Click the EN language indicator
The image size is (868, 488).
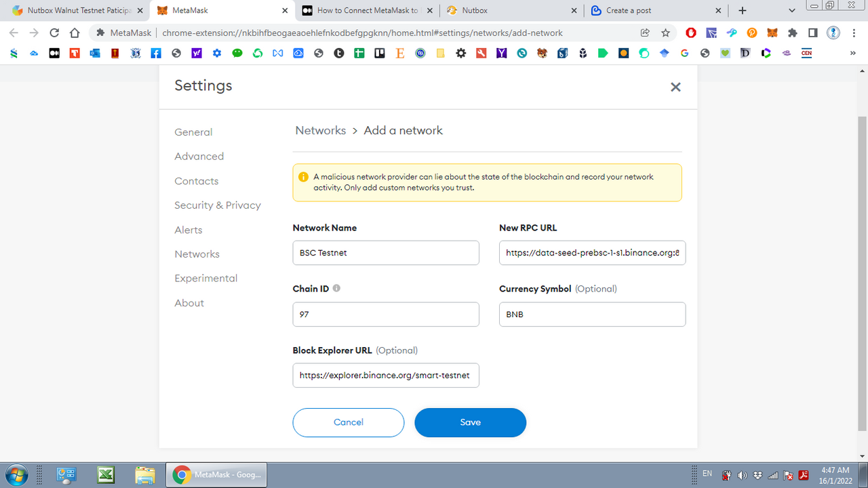(x=707, y=473)
